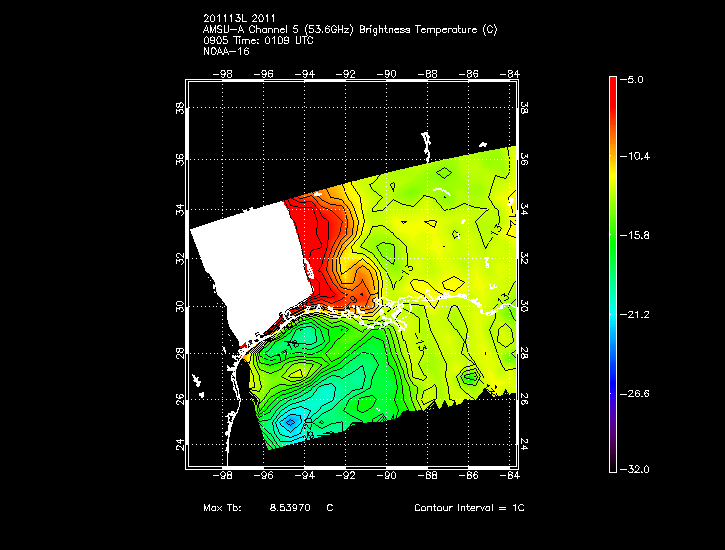Click the blue cold minimum in the swath

point(291,421)
